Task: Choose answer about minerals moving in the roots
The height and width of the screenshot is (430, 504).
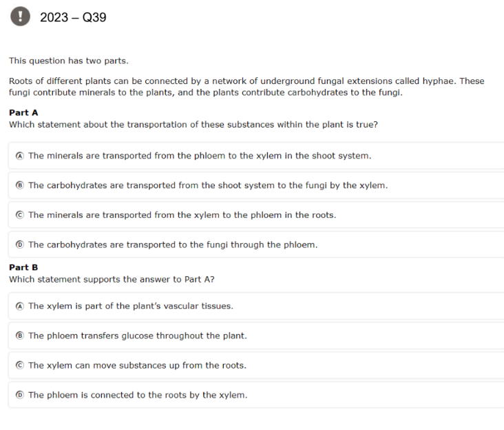Action: click(256, 215)
